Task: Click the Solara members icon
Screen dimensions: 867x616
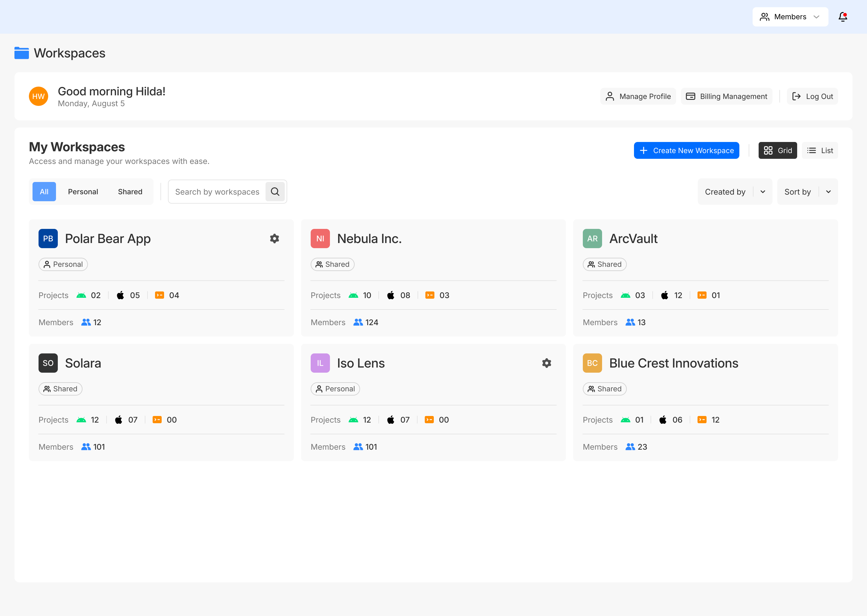Action: tap(86, 447)
